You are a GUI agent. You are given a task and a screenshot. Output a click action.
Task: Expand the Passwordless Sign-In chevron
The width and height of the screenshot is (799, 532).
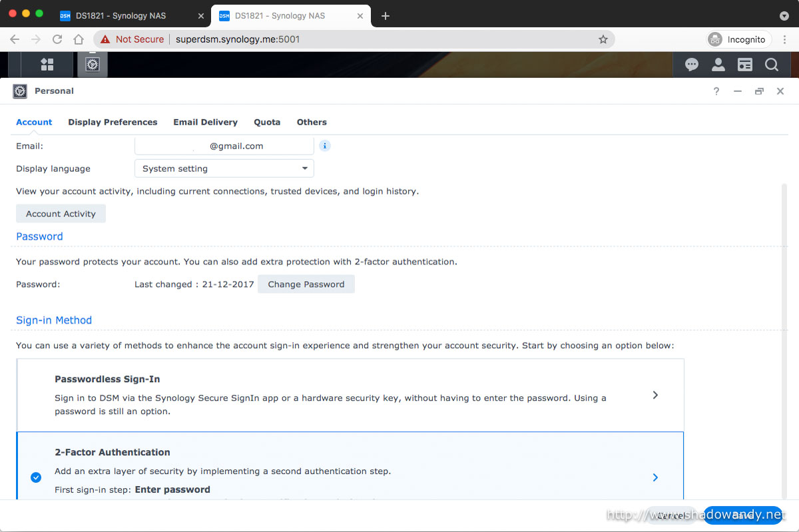tap(655, 395)
